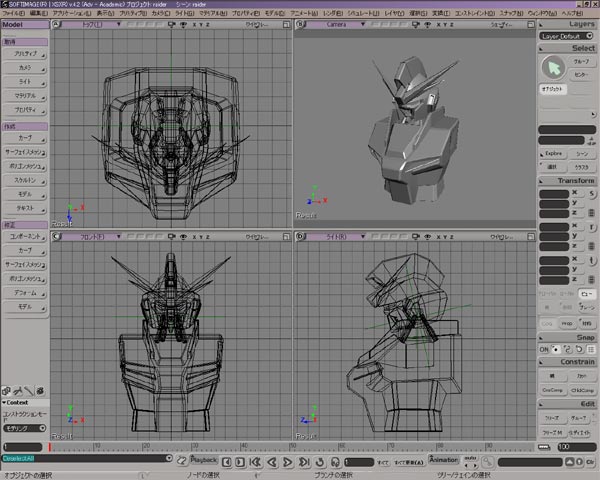The image size is (600, 480).
Task: Click camera icon in Camera viewport header
Action: [x=416, y=24]
